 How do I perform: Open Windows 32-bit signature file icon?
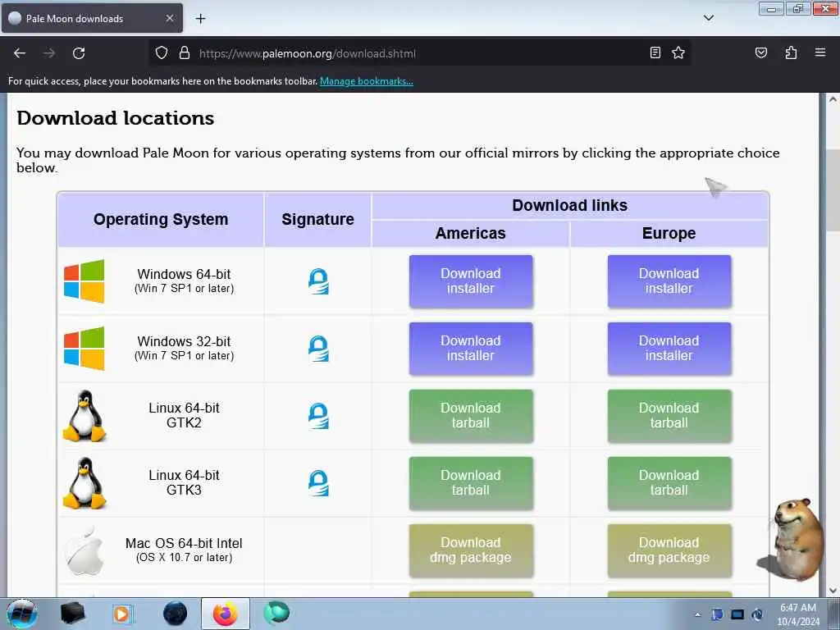point(318,348)
